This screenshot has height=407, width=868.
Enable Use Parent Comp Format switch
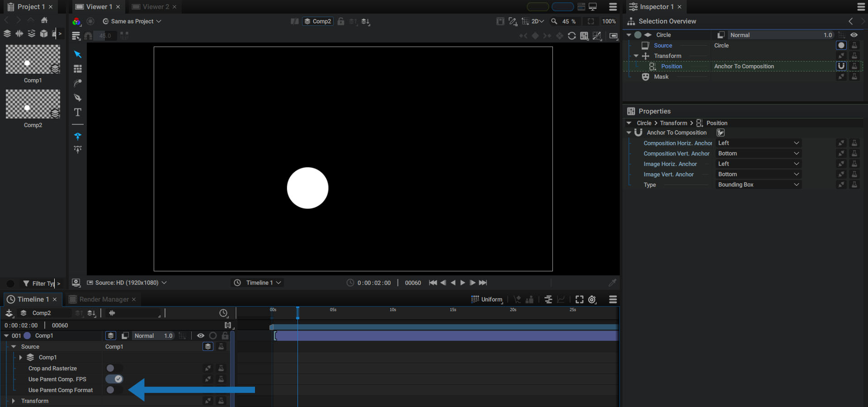[x=114, y=390]
